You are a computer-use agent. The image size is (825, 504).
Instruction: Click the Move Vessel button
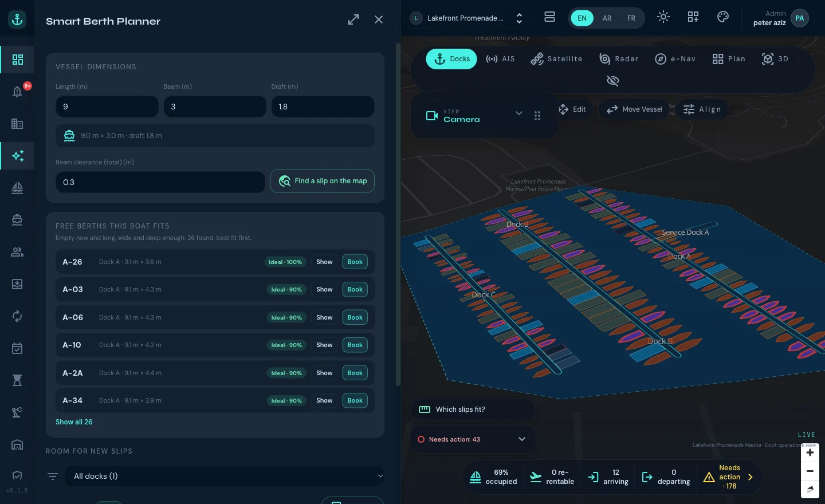(x=634, y=109)
